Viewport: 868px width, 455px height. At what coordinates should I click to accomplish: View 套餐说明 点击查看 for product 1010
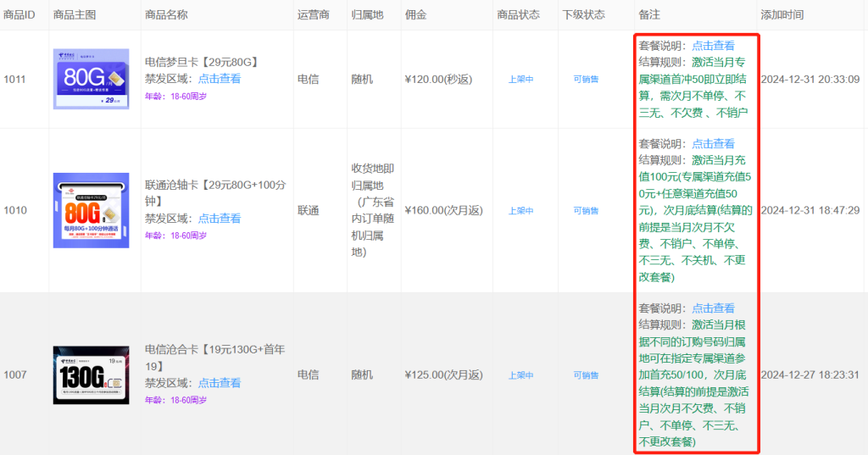(713, 144)
